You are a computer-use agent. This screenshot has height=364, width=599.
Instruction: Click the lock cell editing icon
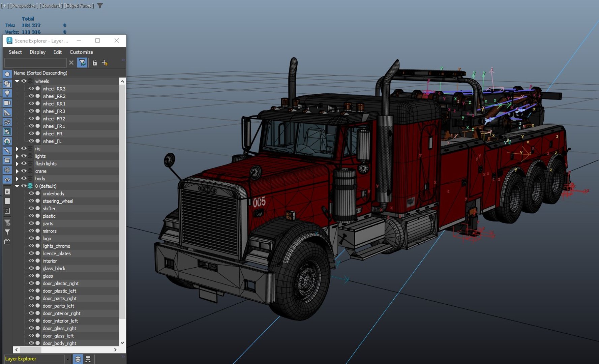click(x=95, y=63)
